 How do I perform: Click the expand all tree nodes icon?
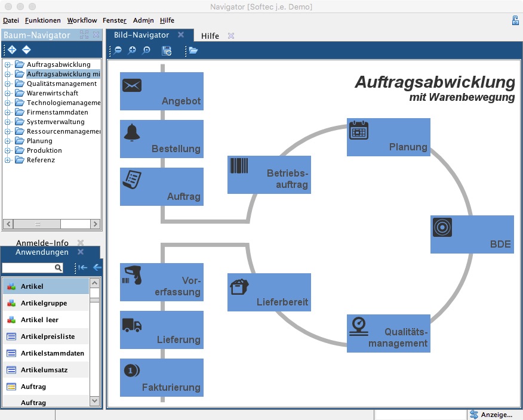click(x=12, y=50)
